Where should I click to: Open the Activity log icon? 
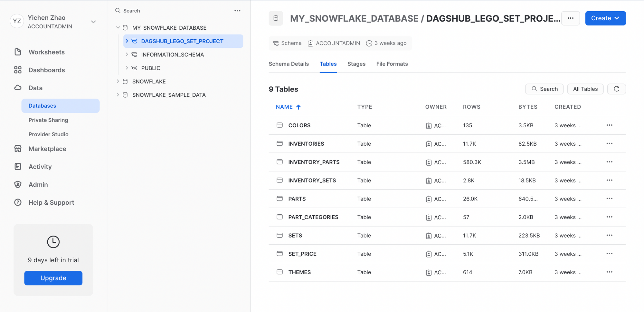pyautogui.click(x=18, y=167)
